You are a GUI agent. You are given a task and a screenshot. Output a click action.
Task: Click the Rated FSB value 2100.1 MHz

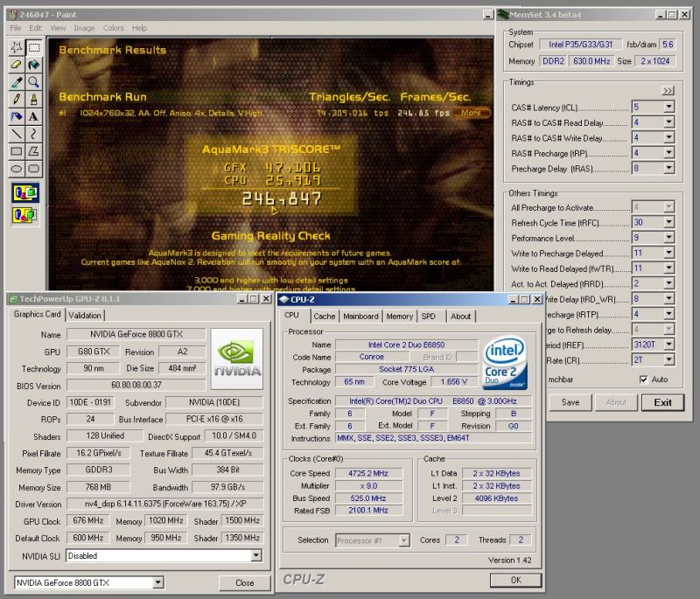[x=368, y=510]
